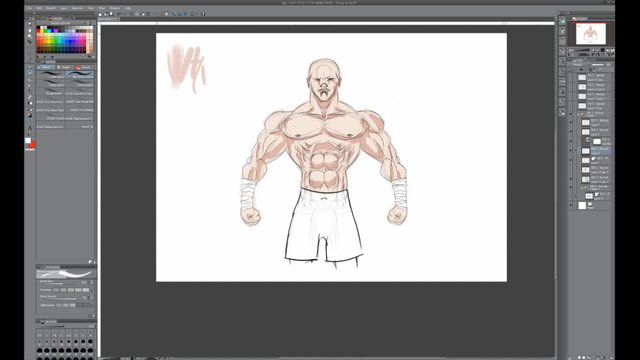Open the highlighted Navigator icon in the right dock strip

562,21
